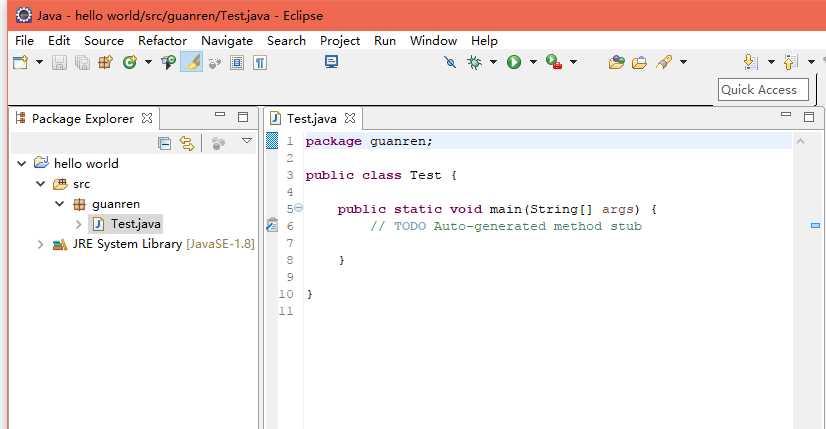
Task: Click the Quick Access search field
Action: (763, 90)
